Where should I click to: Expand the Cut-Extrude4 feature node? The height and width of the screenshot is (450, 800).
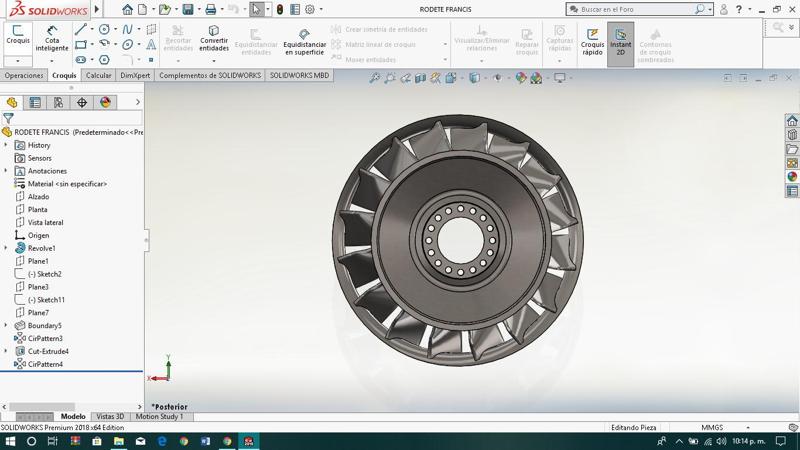pos(6,351)
